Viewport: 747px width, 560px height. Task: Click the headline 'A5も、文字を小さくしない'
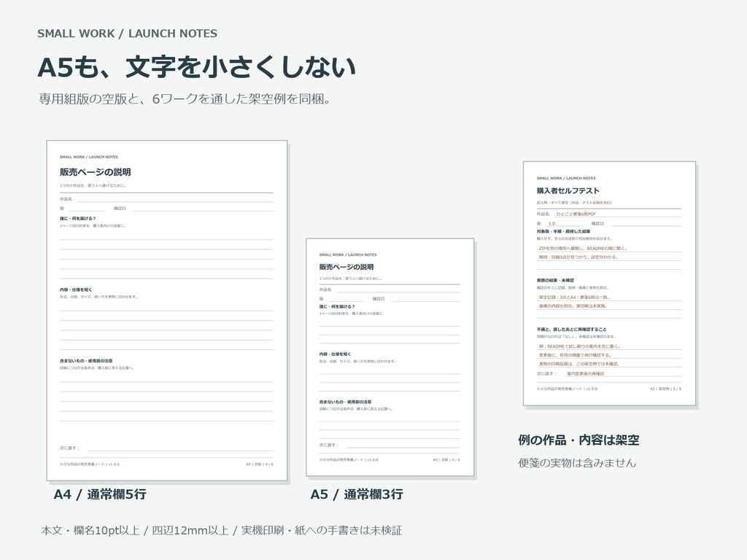point(196,66)
